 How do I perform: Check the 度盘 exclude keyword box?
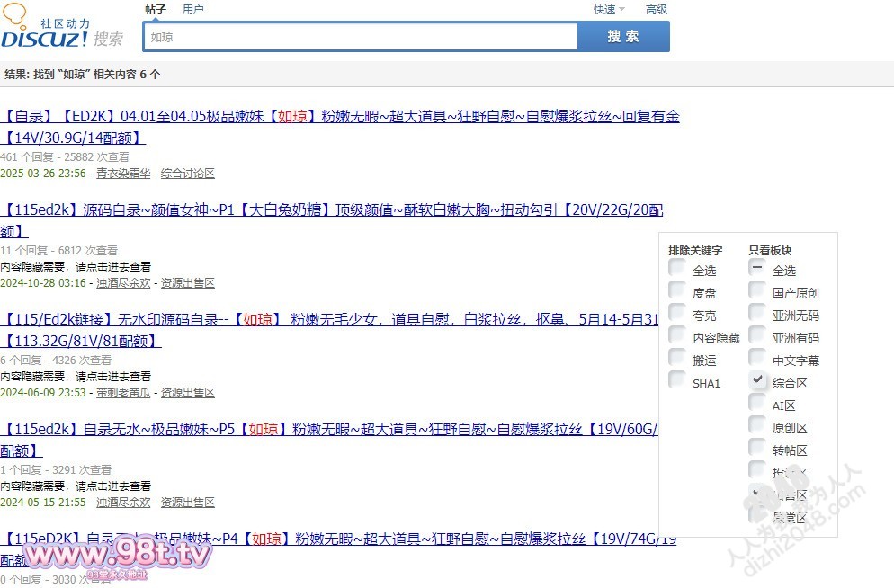click(x=677, y=291)
